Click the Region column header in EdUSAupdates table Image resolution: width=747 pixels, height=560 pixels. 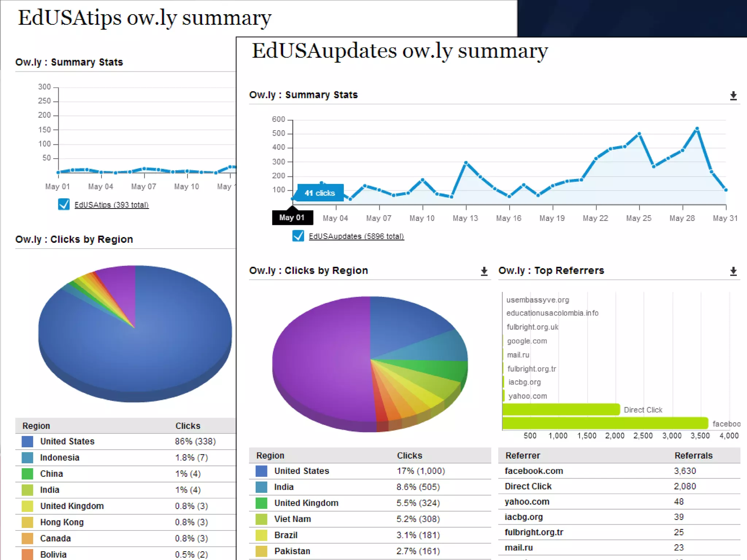pos(270,455)
